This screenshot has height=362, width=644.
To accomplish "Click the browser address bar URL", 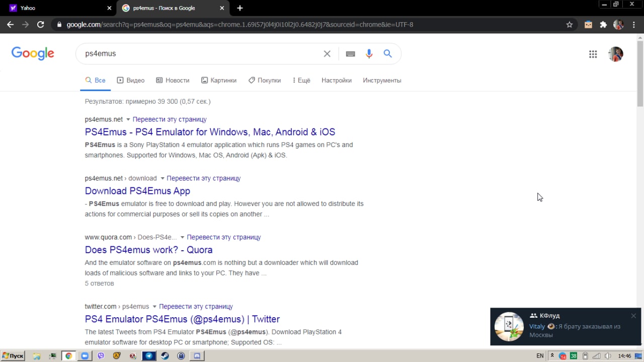I will 240,24.
